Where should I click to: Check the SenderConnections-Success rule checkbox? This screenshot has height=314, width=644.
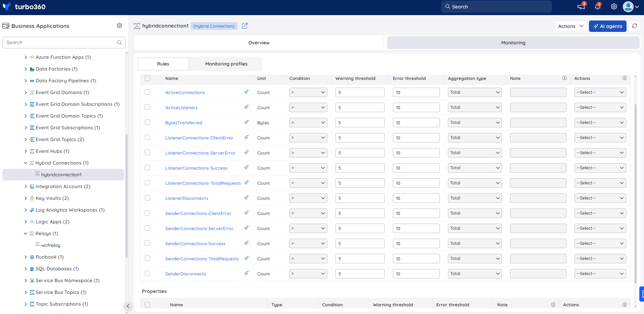(147, 243)
